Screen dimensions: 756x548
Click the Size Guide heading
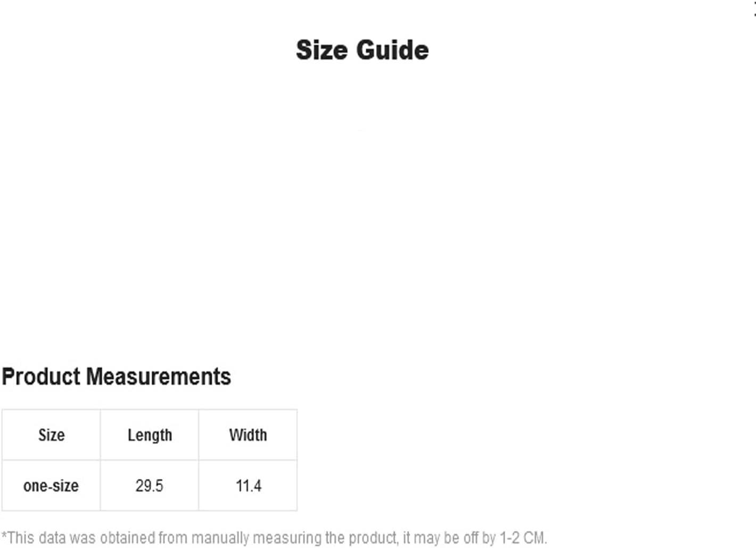tap(362, 50)
